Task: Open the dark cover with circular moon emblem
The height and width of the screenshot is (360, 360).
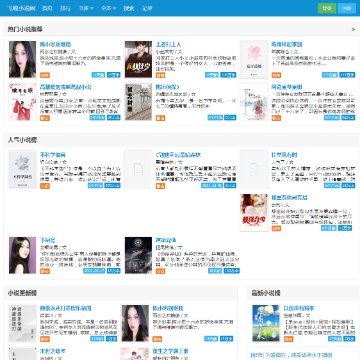Action: (x=138, y=255)
